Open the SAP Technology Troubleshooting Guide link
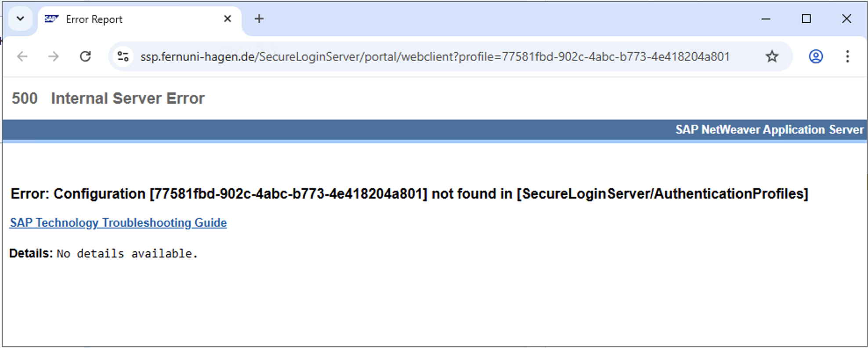The height and width of the screenshot is (348, 868). [x=118, y=223]
